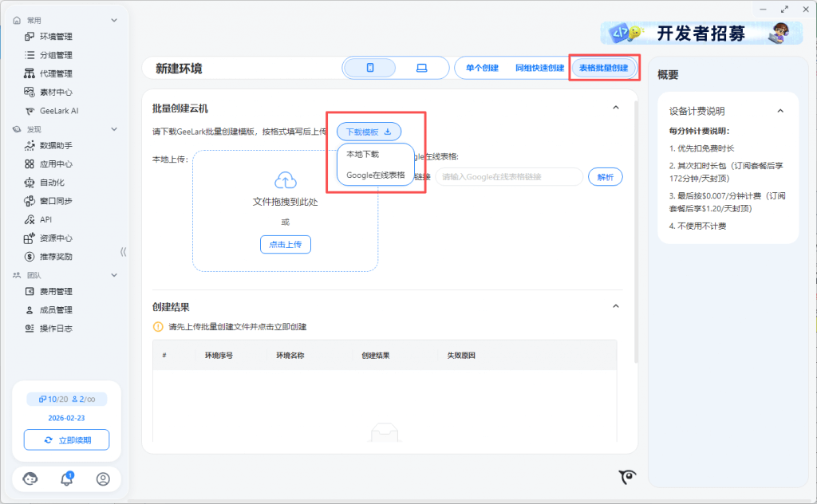Click the notification bell icon
817x504 pixels.
point(67,478)
